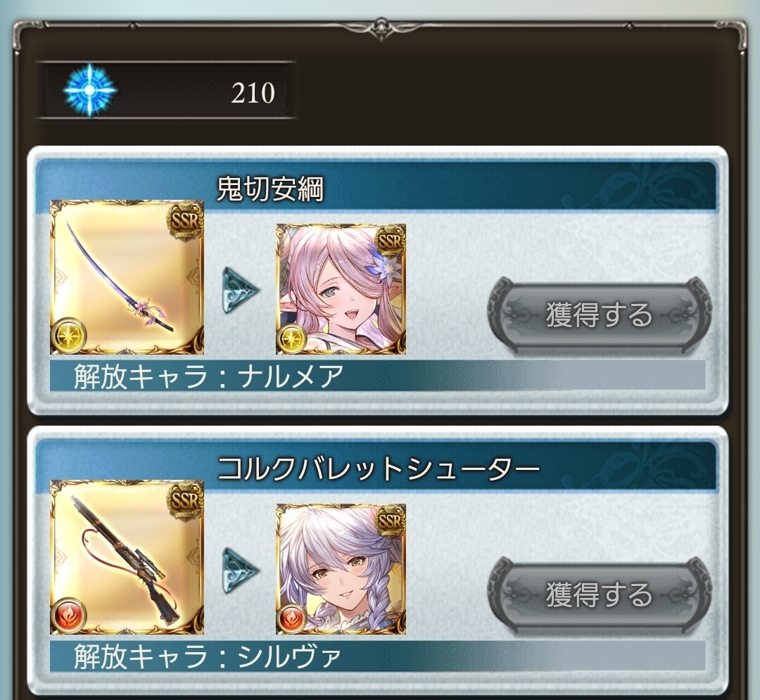This screenshot has height=700, width=760.
Task: Click the arrow between rifle and シルヴァ
Action: 241,570
